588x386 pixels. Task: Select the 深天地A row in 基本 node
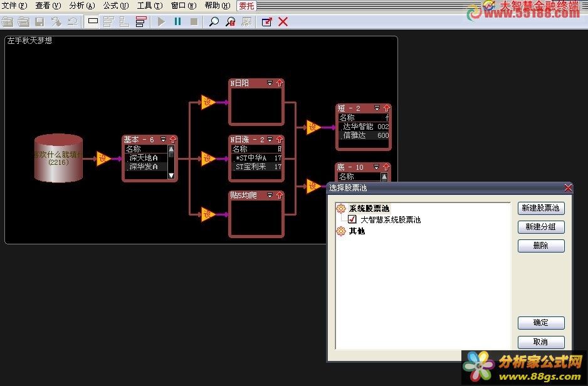tap(146, 158)
